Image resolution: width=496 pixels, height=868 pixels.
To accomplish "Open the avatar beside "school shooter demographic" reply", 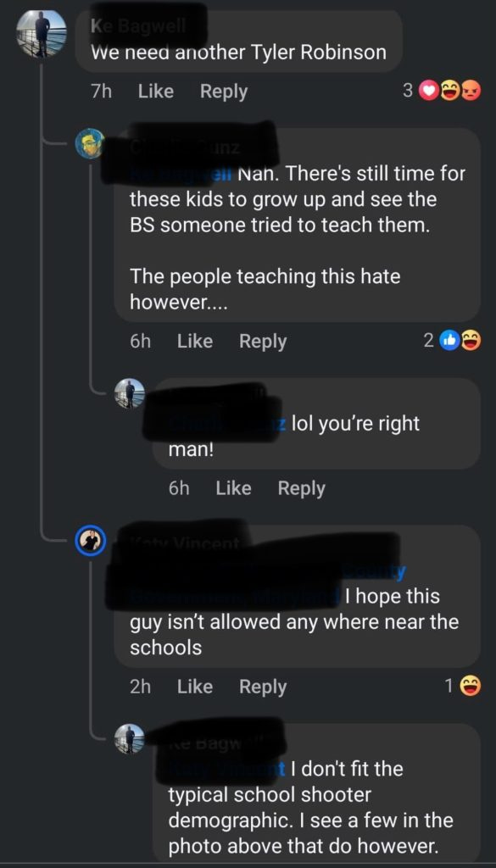I will click(130, 739).
